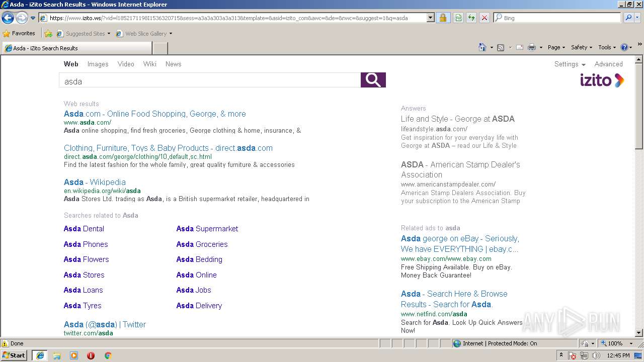Screen dimensions: 644x362
Task: Click the Add to Favorites Bar icon
Action: (48, 34)
